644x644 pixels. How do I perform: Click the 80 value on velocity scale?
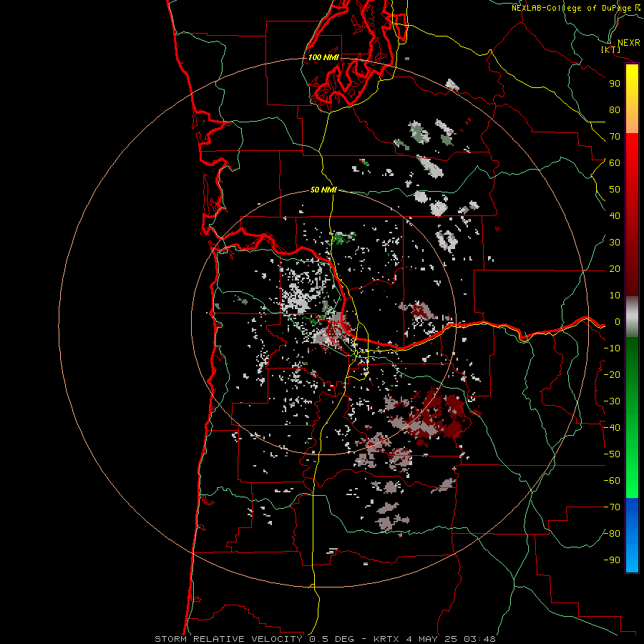coord(615,110)
